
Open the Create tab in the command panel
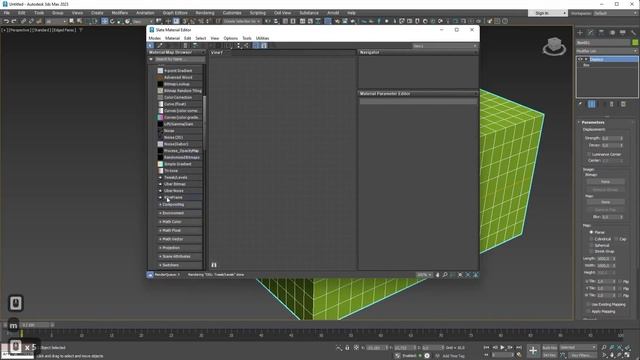coord(580,32)
